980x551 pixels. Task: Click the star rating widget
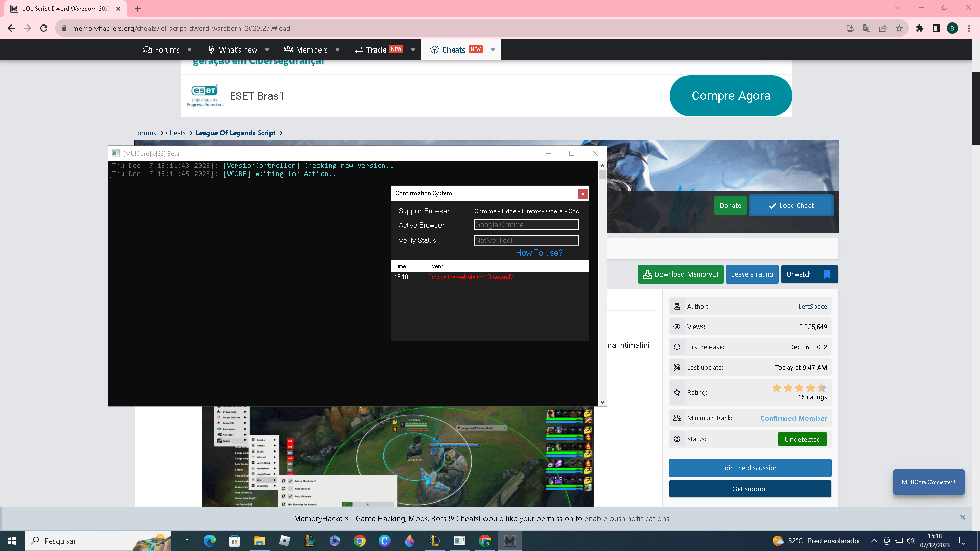[x=799, y=388]
